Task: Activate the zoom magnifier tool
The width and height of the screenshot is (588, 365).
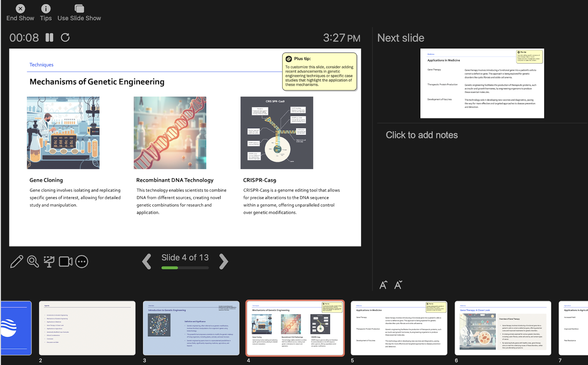Action: point(33,261)
